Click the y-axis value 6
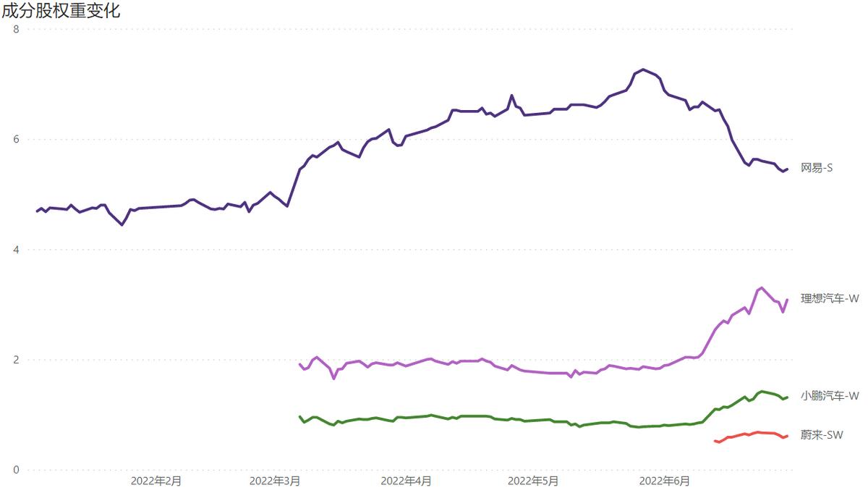Image resolution: width=868 pixels, height=493 pixels. (x=17, y=139)
